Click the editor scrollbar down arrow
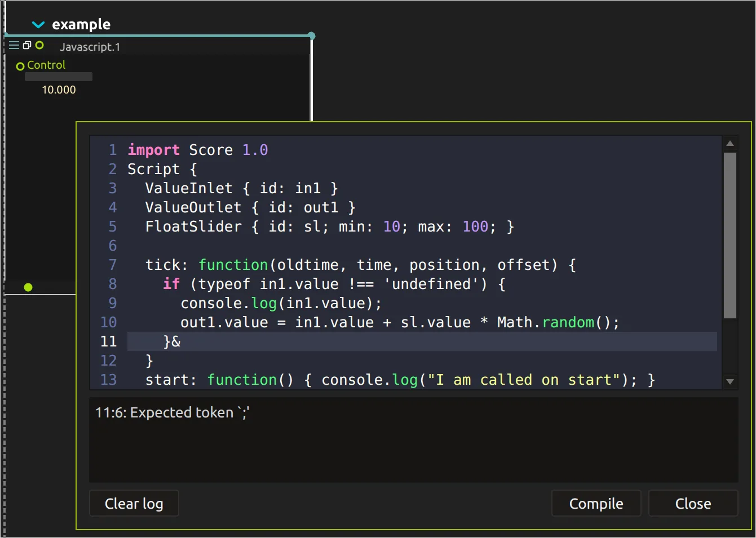 730,381
